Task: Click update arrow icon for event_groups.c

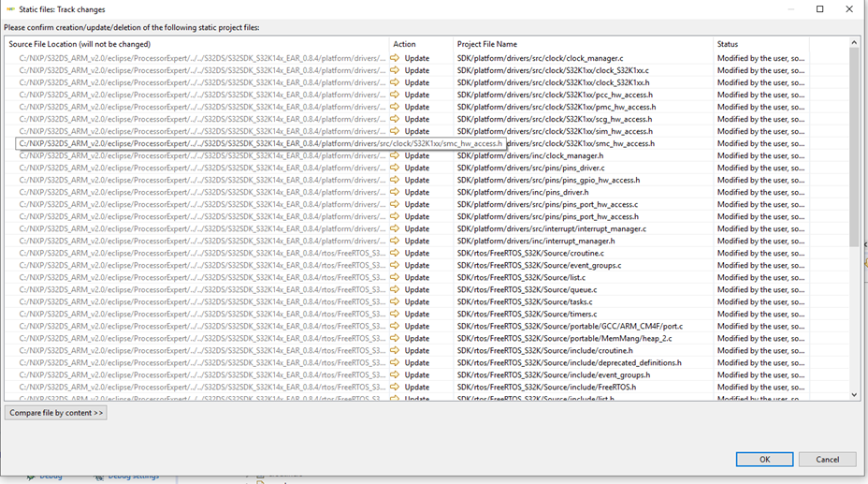Action: [395, 265]
